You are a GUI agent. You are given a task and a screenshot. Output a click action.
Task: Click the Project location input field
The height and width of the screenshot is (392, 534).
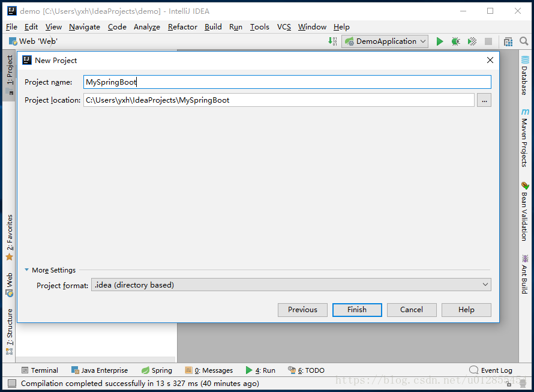click(x=279, y=100)
